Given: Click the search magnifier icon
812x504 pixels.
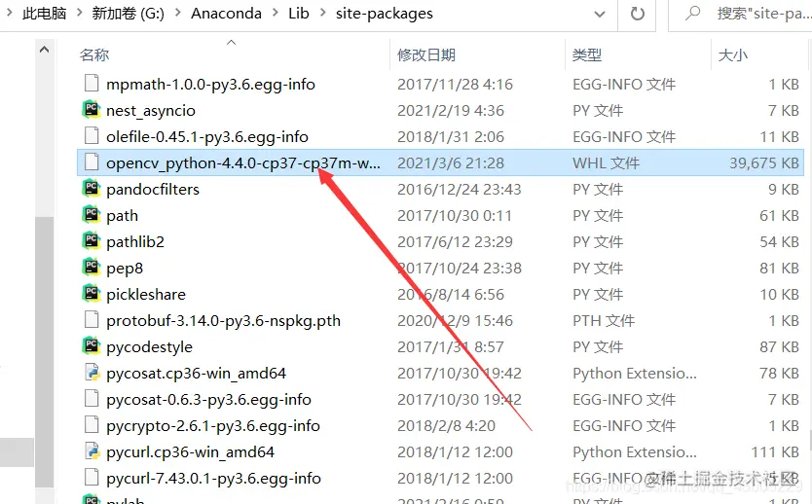Looking at the screenshot, I should [693, 14].
